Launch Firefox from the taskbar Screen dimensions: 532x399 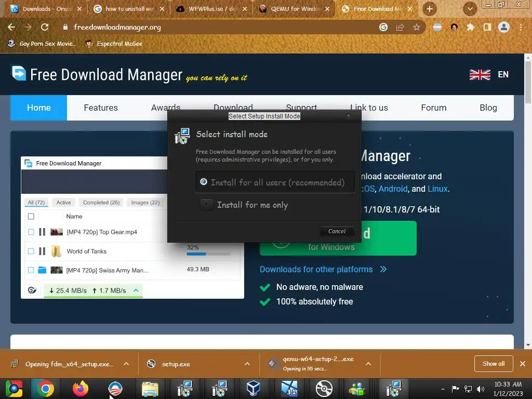tap(81, 389)
